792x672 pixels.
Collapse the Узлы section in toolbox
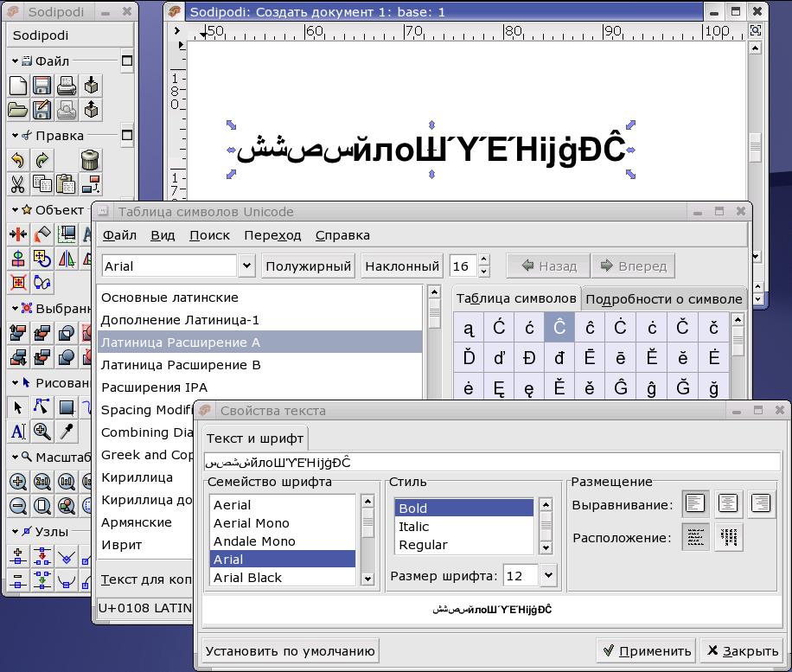pos(16,532)
